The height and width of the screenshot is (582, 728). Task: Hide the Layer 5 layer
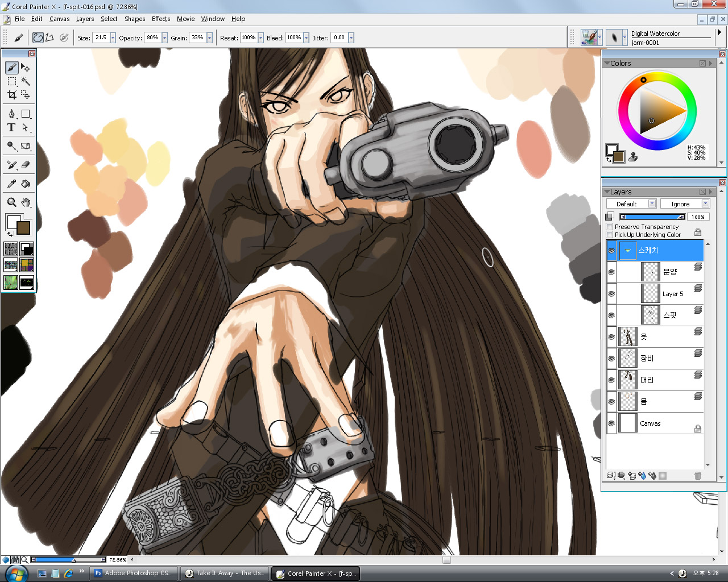(612, 294)
